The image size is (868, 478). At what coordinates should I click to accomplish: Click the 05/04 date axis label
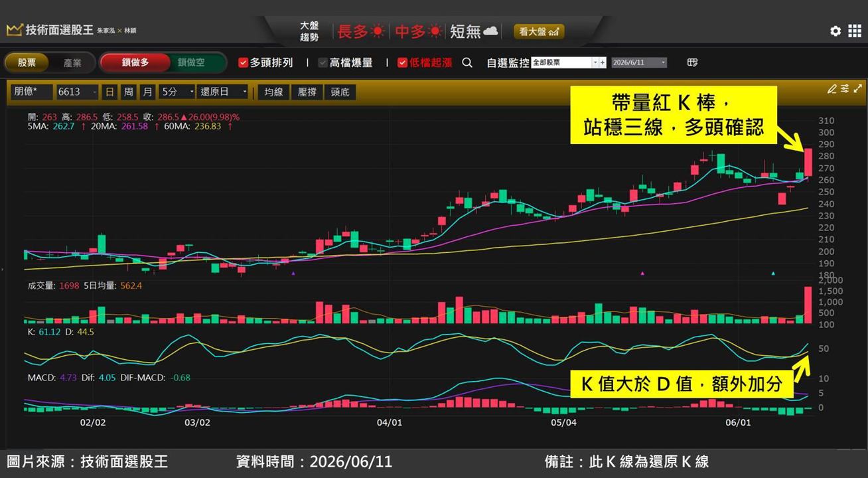coord(563,422)
